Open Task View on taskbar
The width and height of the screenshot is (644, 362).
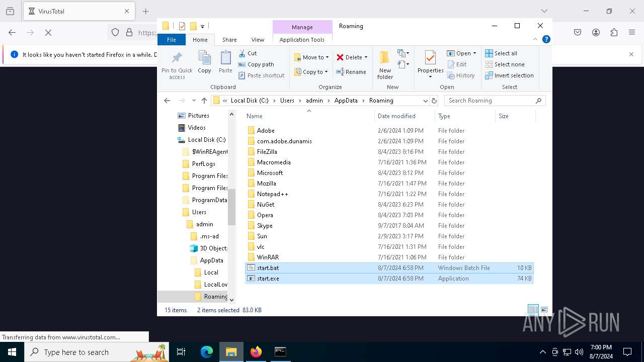[x=181, y=352]
